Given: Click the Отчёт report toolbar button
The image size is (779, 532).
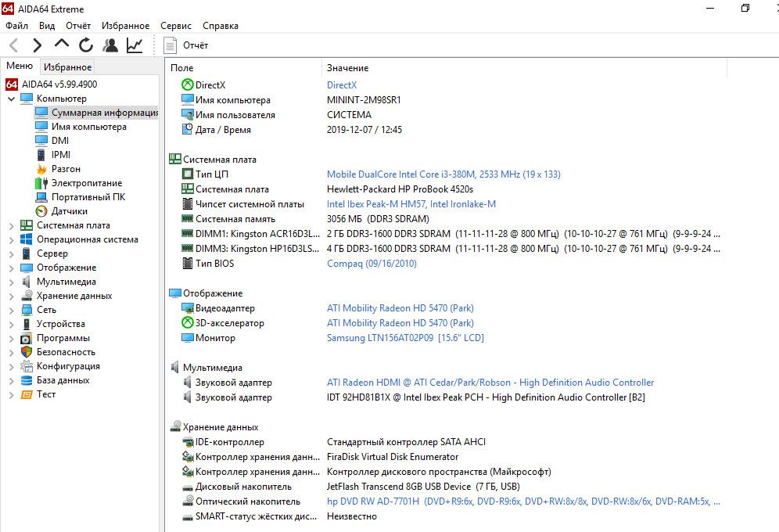Looking at the screenshot, I should [186, 45].
